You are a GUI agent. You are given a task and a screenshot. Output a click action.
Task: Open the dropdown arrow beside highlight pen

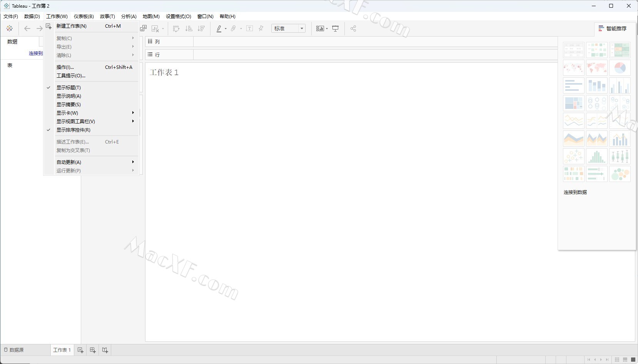click(225, 28)
